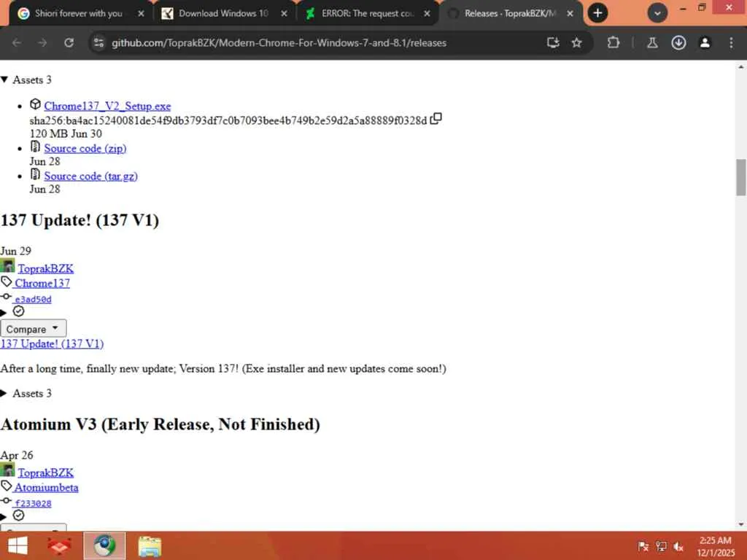
Task: Open the Atomiumbeta tag link
Action: pyautogui.click(x=46, y=488)
